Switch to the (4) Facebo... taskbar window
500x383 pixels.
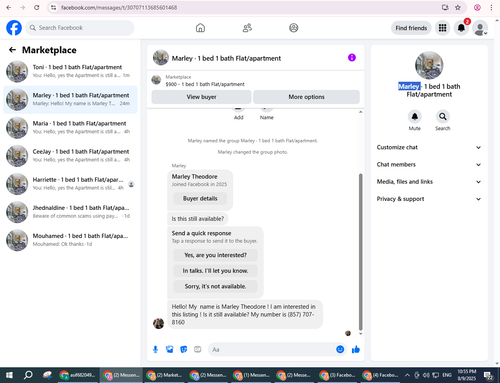[x=381, y=375]
